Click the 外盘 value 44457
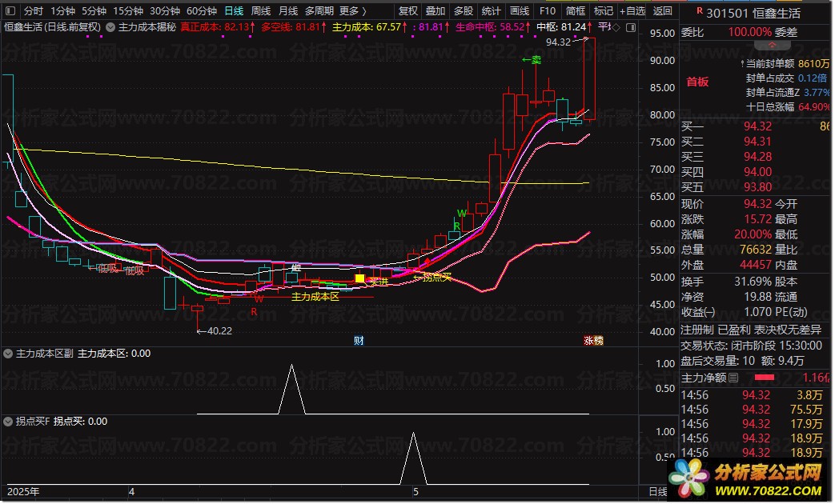The height and width of the screenshot is (504, 835). pyautogui.click(x=755, y=265)
